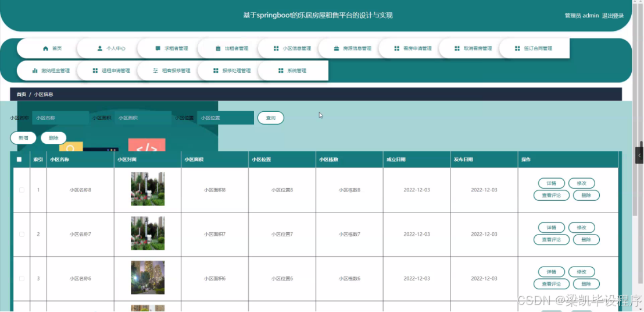Click the cell 小区名称7
The width and height of the screenshot is (644, 312).
tap(80, 235)
